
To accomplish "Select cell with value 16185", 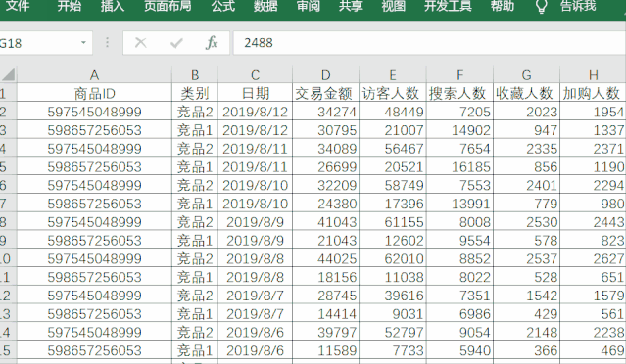I will 459,166.
